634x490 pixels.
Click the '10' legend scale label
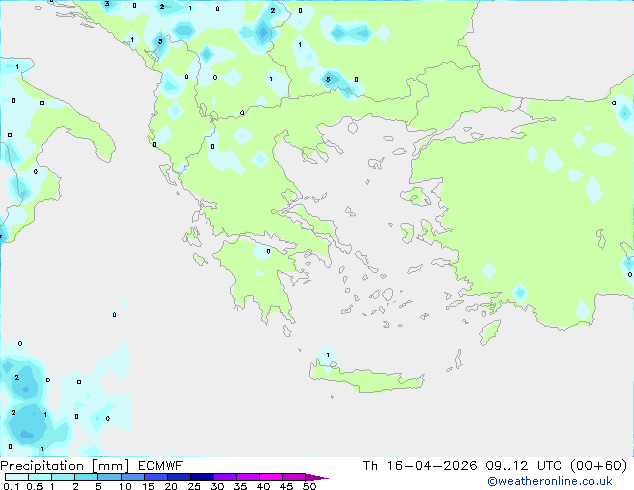point(125,486)
